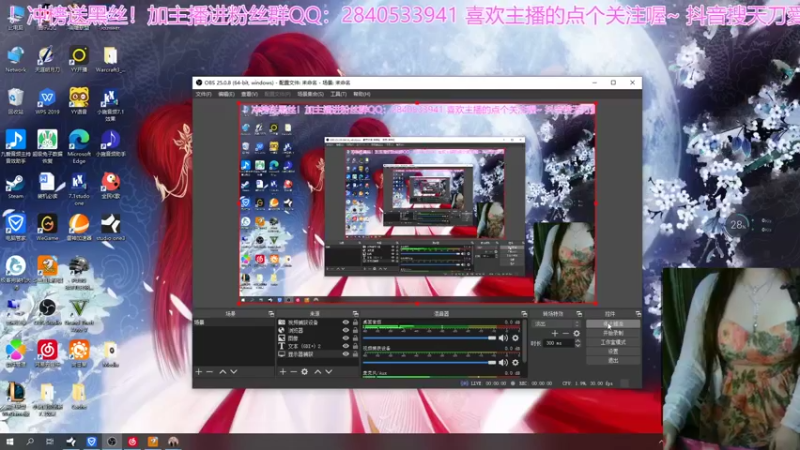Expand hidden system tray icons chevron
Viewport: 800px width, 450px height.
[x=661, y=442]
